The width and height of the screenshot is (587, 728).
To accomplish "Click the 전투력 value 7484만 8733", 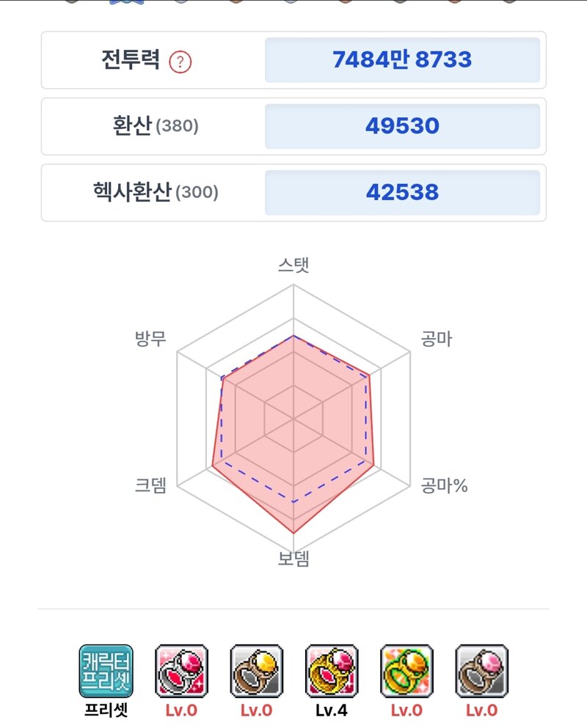I will (x=402, y=60).
